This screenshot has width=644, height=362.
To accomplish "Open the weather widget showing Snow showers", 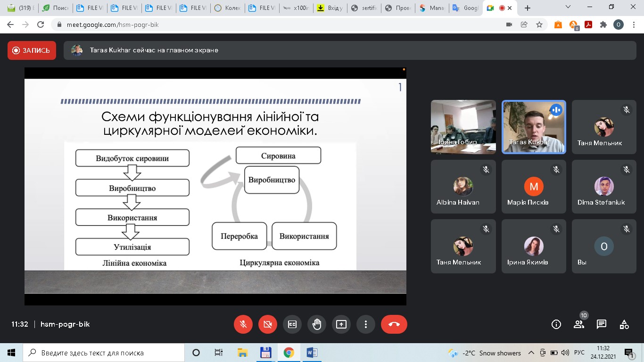I will [x=485, y=353].
